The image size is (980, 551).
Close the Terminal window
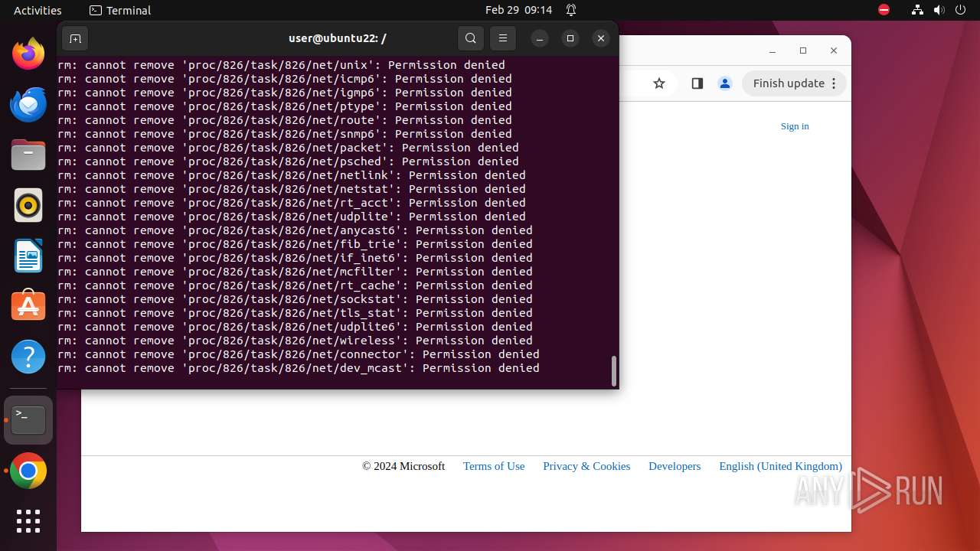[601, 38]
